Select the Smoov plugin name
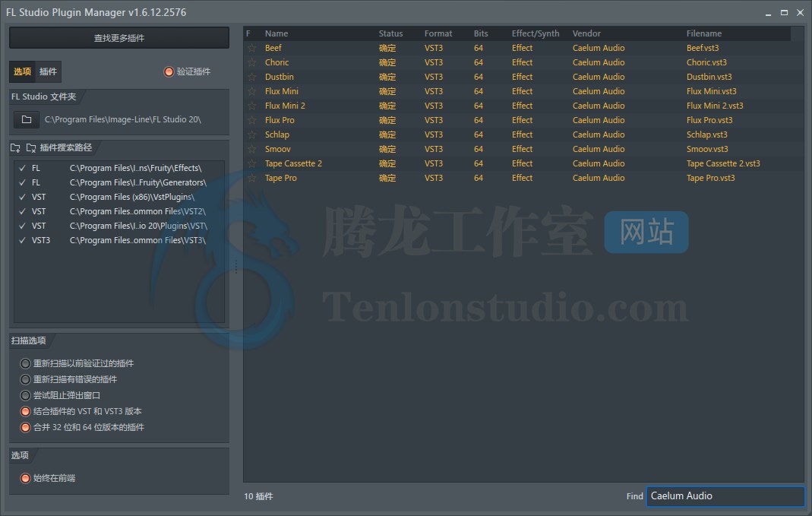Image resolution: width=812 pixels, height=516 pixels. pos(277,149)
